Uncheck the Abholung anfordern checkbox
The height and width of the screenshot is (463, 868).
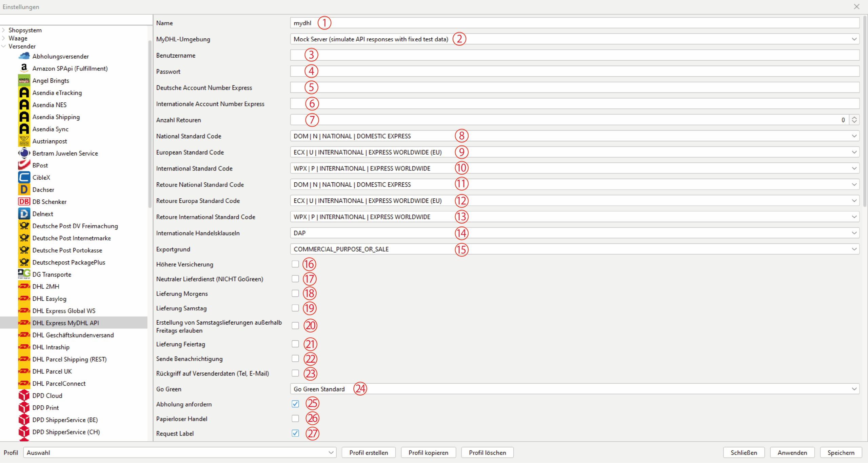(295, 404)
